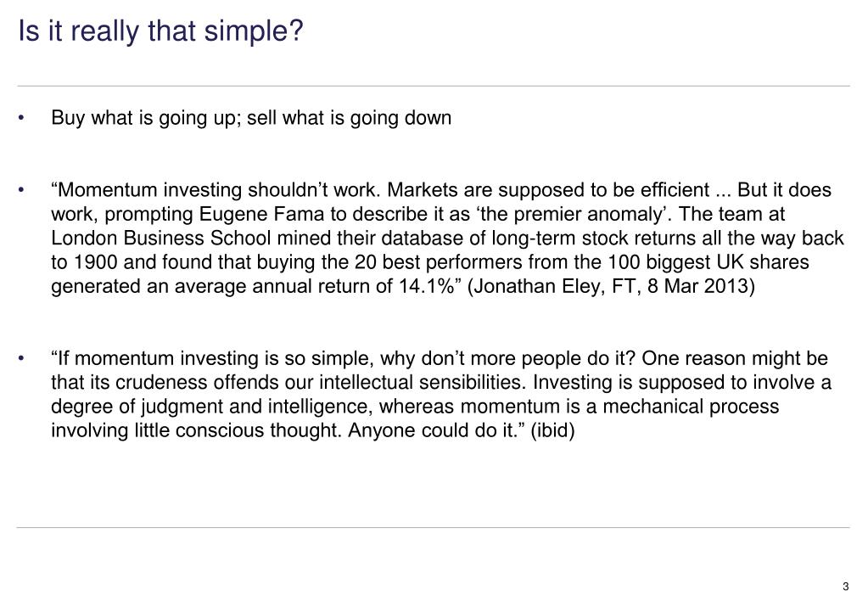Click the slide title "Is it really that simple?"
This screenshot has height=601, width=868.
coord(160,31)
